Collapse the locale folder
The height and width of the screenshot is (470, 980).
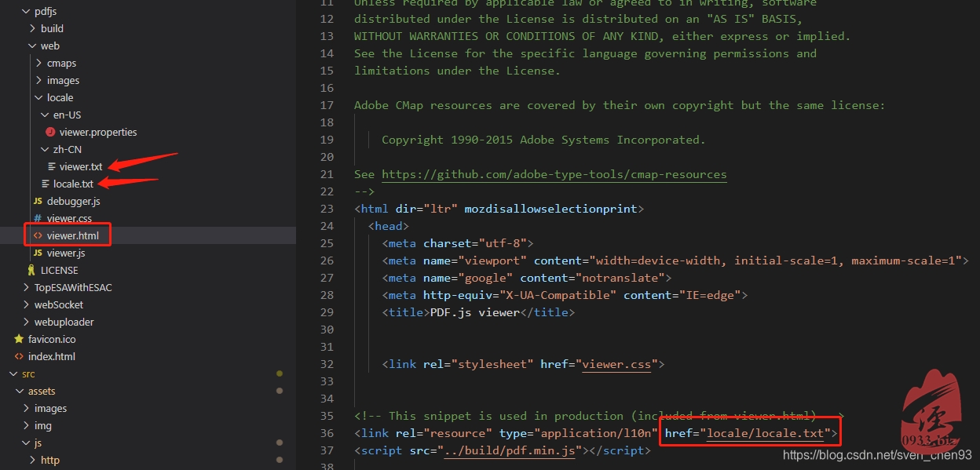pos(38,98)
